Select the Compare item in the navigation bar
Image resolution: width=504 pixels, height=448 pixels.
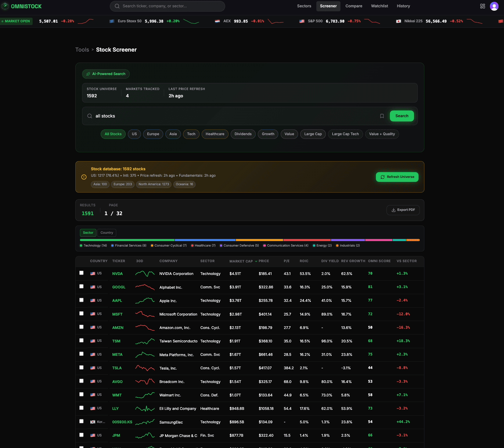click(354, 6)
